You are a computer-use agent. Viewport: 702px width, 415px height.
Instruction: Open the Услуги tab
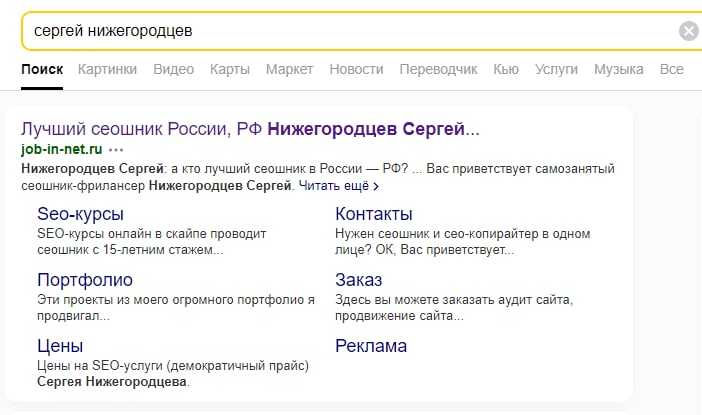pyautogui.click(x=556, y=69)
